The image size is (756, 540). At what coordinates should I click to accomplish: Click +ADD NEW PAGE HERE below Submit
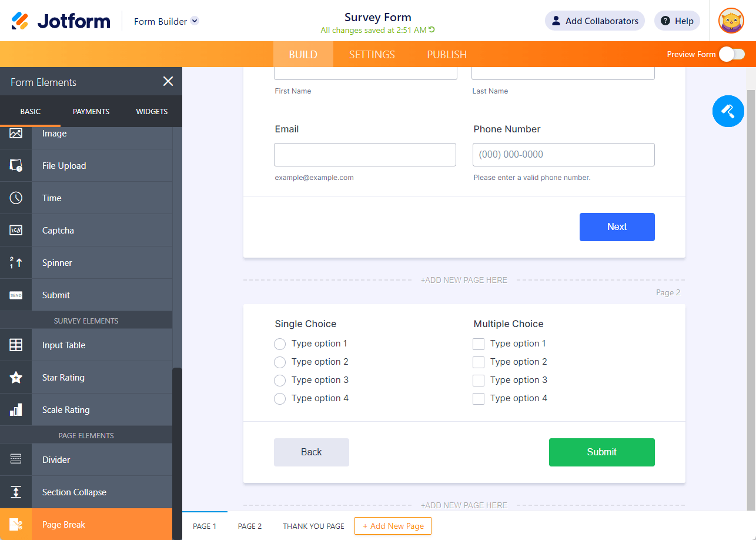point(464,505)
